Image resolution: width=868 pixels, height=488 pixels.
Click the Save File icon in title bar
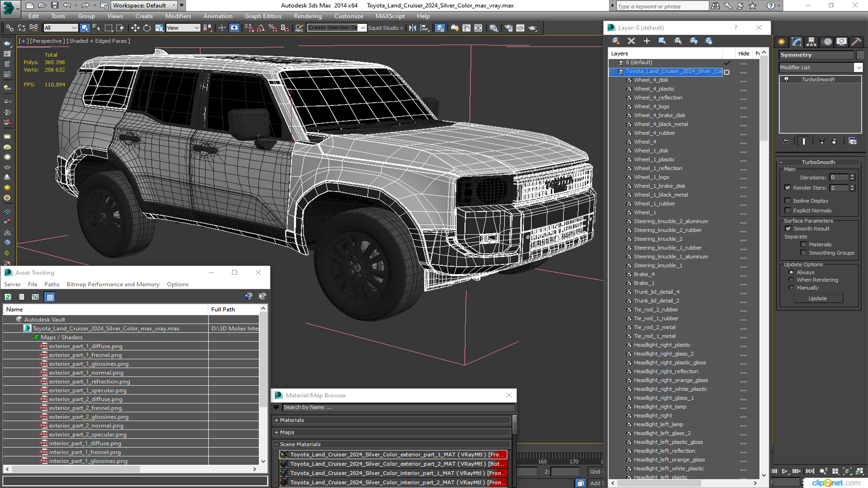[55, 5]
